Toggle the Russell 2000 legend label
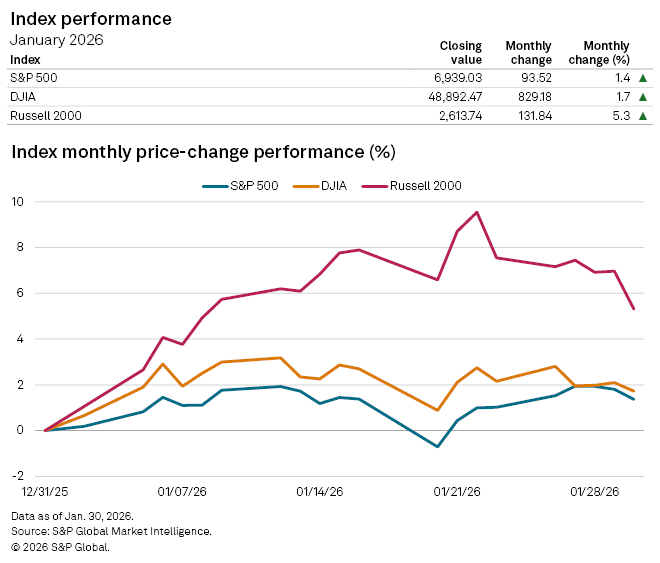660x563 pixels. [425, 186]
